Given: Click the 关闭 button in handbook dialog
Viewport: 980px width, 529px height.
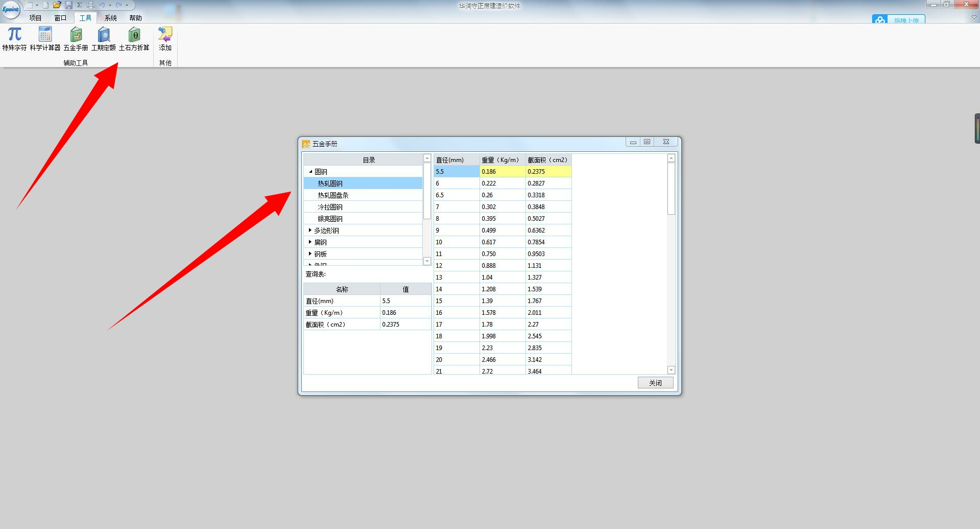Looking at the screenshot, I should pyautogui.click(x=655, y=383).
